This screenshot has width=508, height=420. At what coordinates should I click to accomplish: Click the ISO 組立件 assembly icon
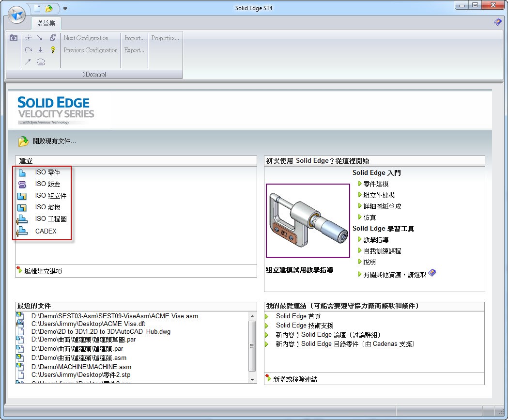[x=22, y=196]
